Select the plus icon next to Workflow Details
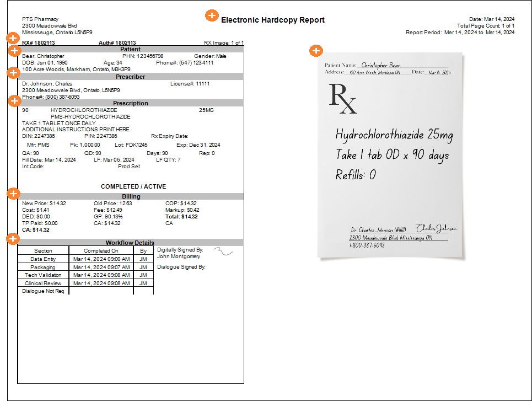 point(12,239)
